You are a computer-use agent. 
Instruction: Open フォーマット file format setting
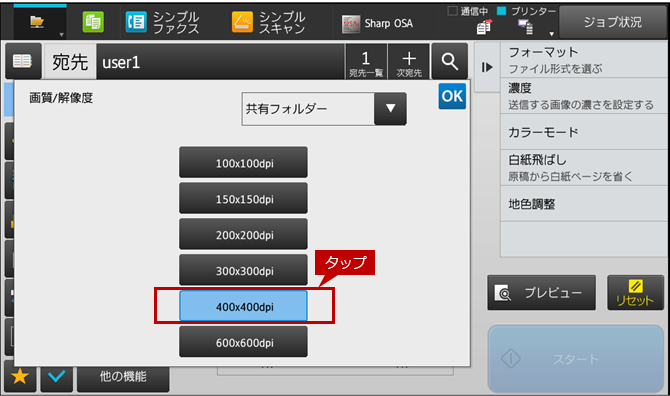click(x=584, y=60)
